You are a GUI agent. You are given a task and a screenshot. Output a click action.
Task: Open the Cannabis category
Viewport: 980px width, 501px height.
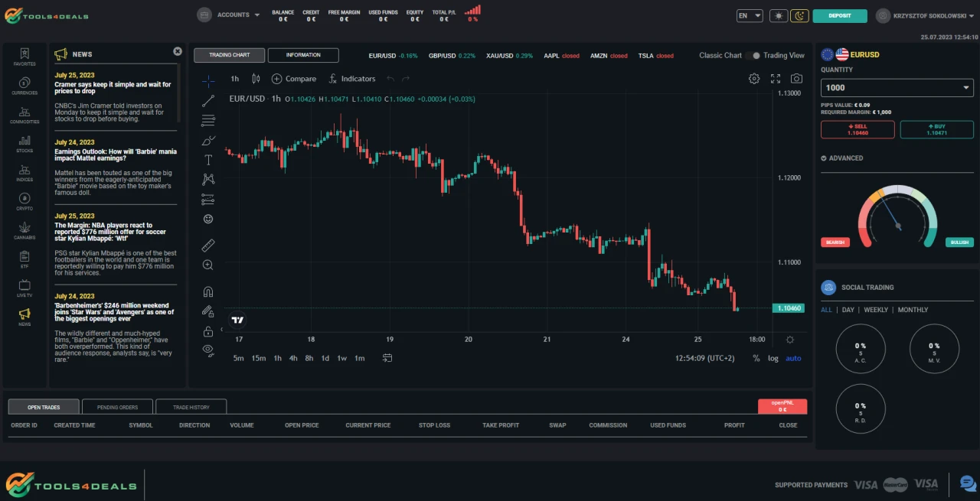[x=24, y=231]
